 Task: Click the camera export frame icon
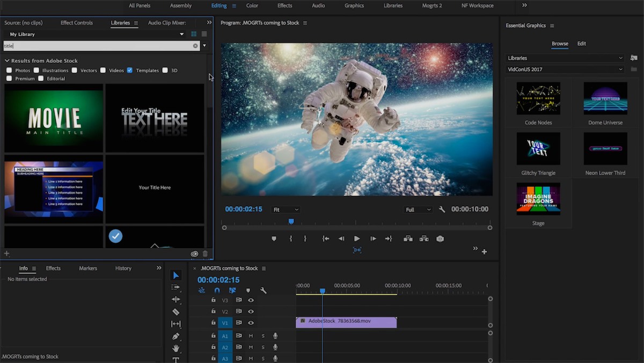coord(440,238)
